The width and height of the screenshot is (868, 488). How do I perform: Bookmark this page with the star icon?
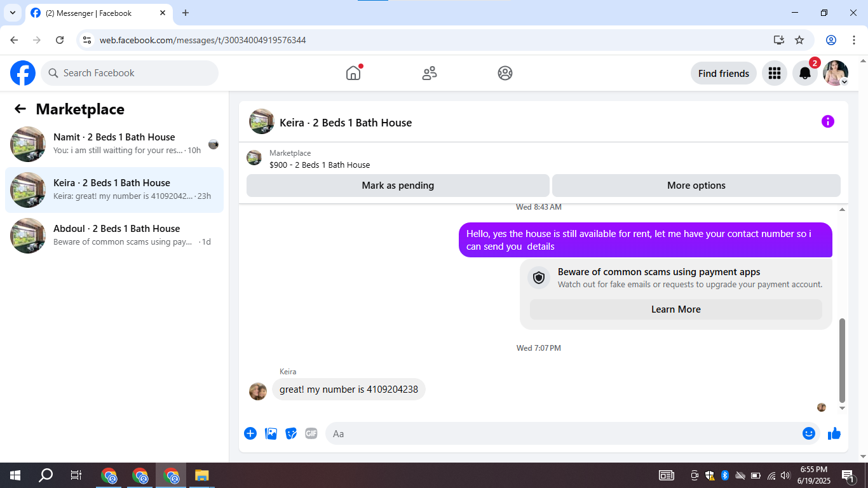tap(799, 40)
